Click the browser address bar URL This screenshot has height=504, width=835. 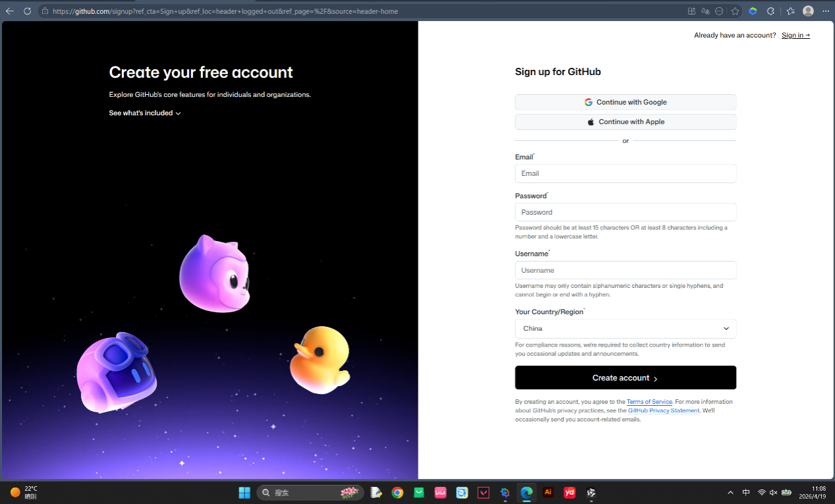coord(225,11)
